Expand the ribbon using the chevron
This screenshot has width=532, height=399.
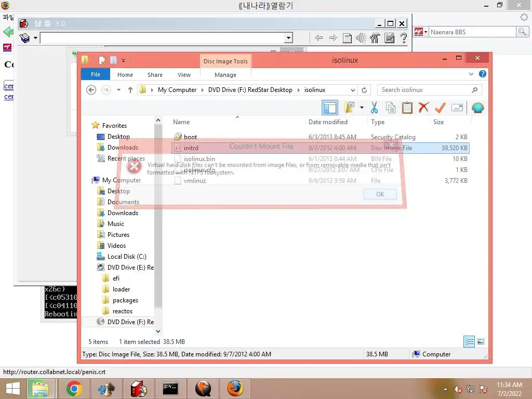471,74
